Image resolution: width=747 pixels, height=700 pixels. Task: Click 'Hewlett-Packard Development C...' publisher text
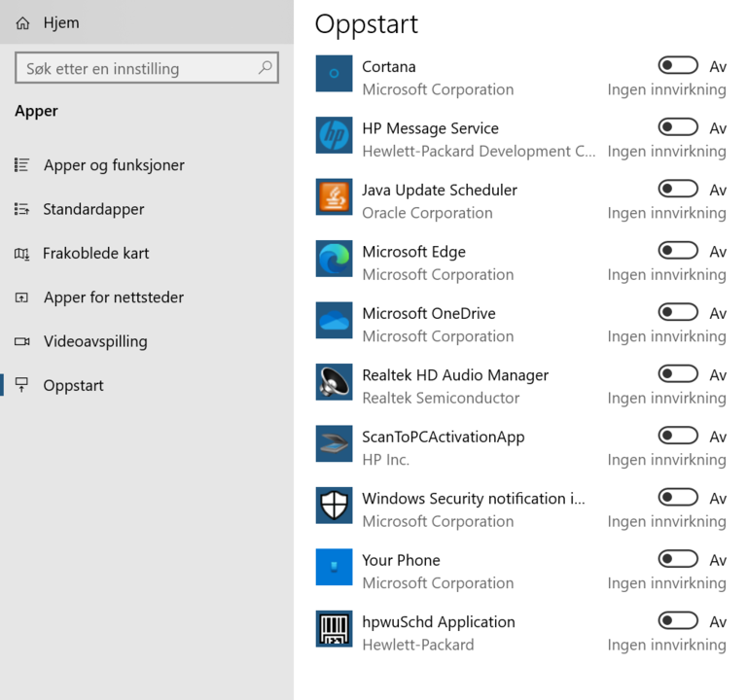pyautogui.click(x=479, y=152)
